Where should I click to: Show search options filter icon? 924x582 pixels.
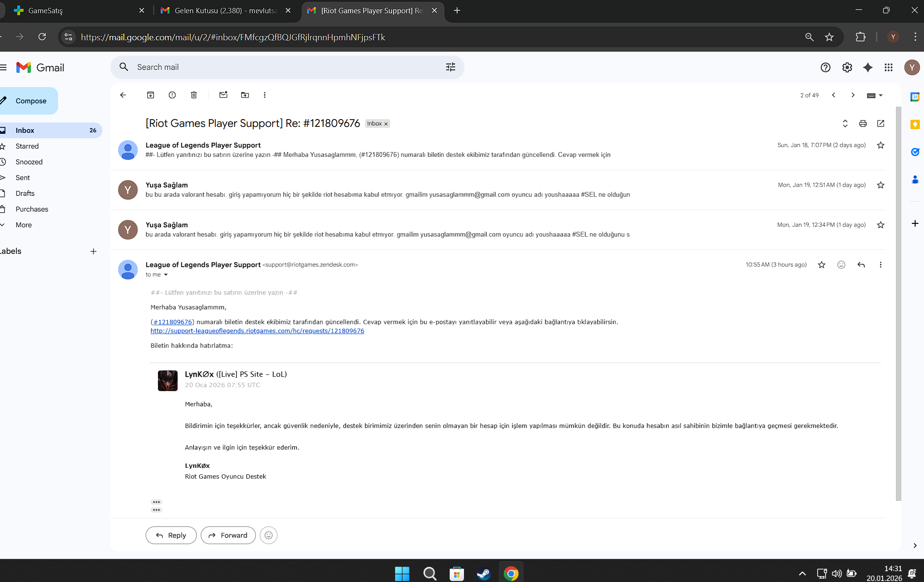(x=451, y=67)
